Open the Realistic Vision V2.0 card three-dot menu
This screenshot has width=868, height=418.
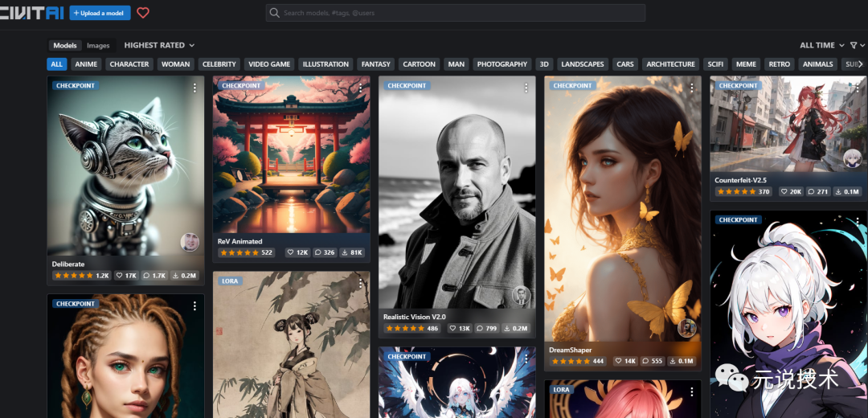526,88
